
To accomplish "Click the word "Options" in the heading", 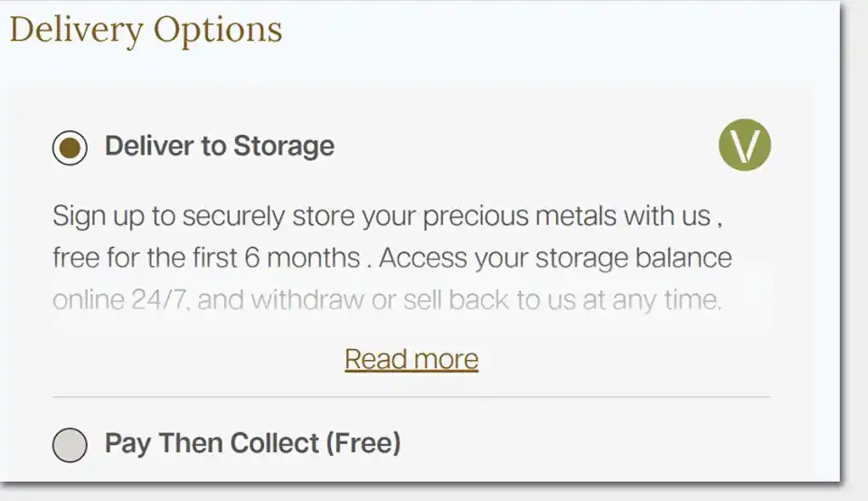I will click(x=218, y=30).
